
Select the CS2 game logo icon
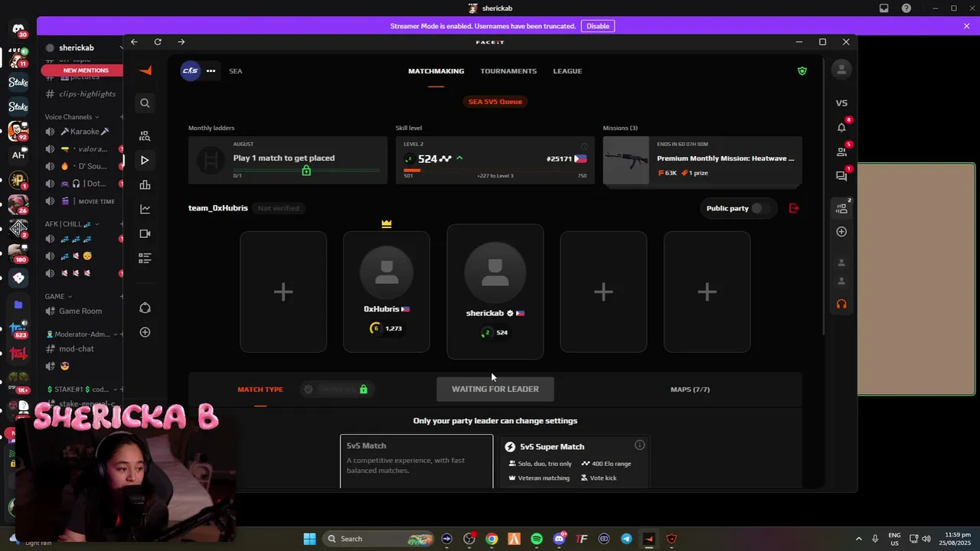click(x=190, y=70)
